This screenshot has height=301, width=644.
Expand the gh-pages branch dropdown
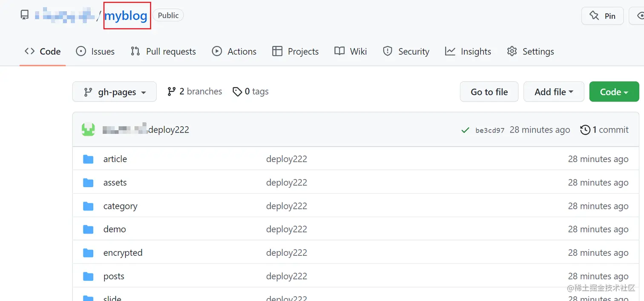(115, 92)
